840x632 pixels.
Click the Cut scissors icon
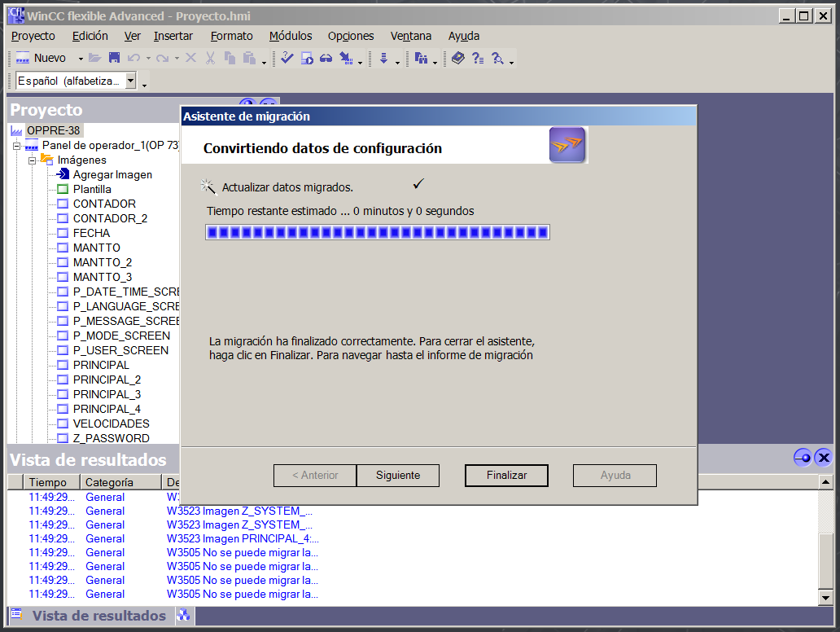coord(210,58)
